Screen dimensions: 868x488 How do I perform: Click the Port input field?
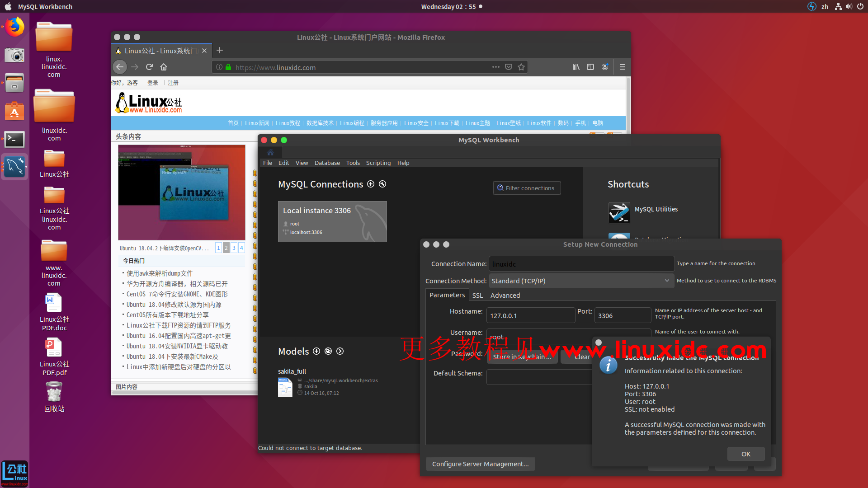tap(623, 315)
